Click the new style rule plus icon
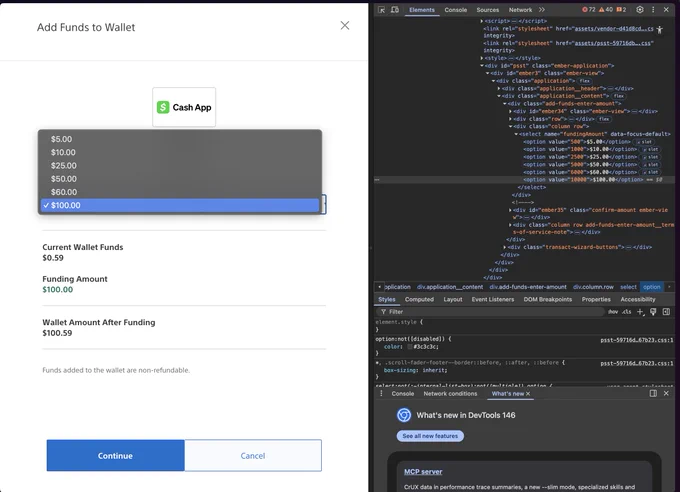Image resolution: width=680 pixels, height=492 pixels. (x=640, y=312)
